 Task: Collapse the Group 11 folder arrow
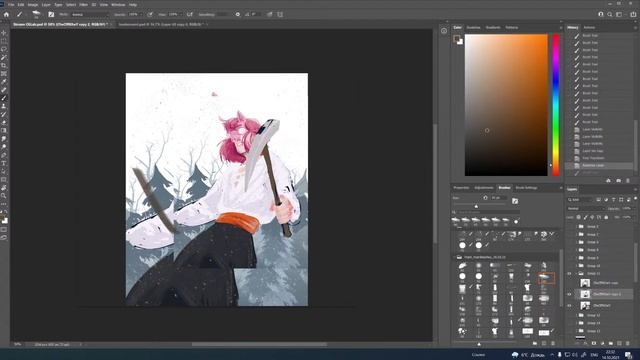click(x=576, y=273)
